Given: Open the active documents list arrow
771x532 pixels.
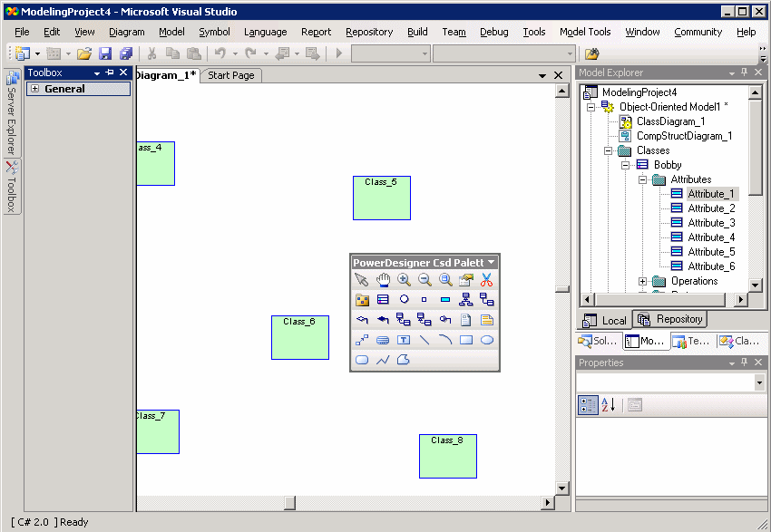Looking at the screenshot, I should [x=542, y=75].
